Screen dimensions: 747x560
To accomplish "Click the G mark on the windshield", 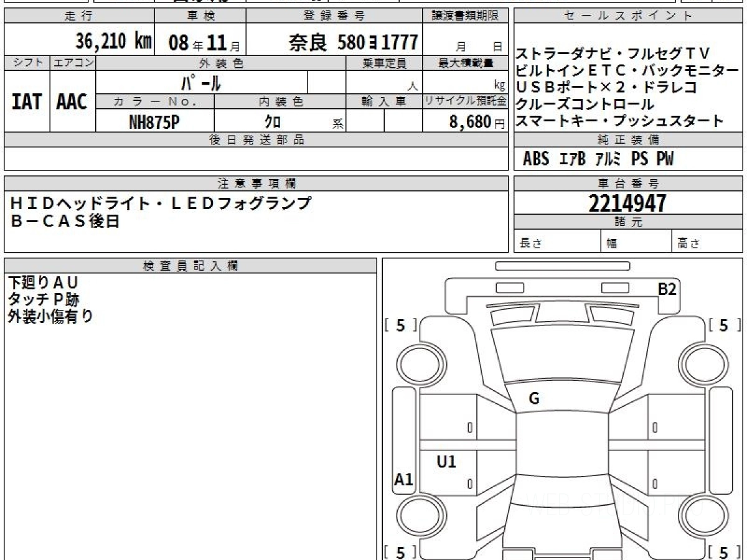I will (x=533, y=399).
